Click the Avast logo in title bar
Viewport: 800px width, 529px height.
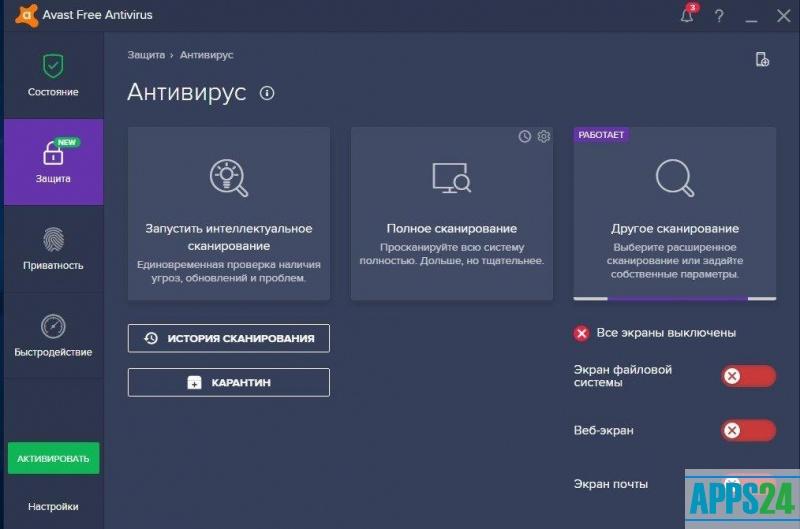[x=27, y=15]
